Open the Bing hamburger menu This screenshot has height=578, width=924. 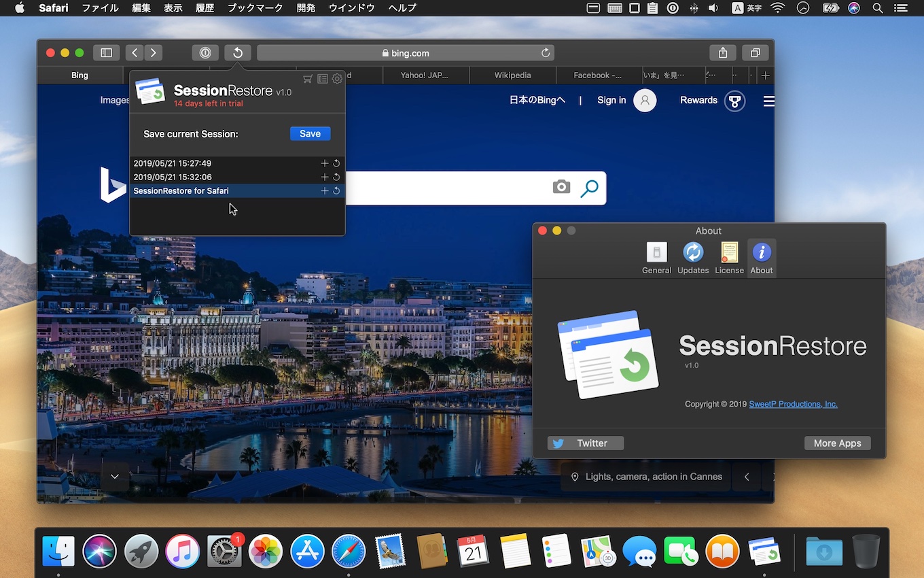[x=768, y=101]
